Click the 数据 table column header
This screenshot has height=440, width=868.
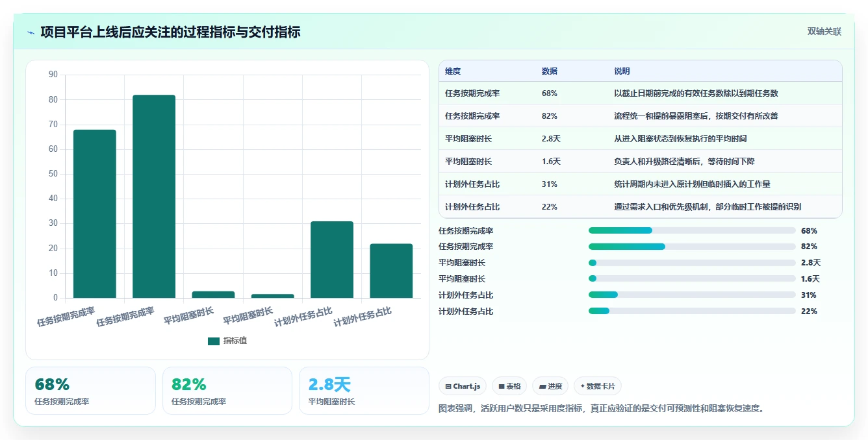coord(550,71)
